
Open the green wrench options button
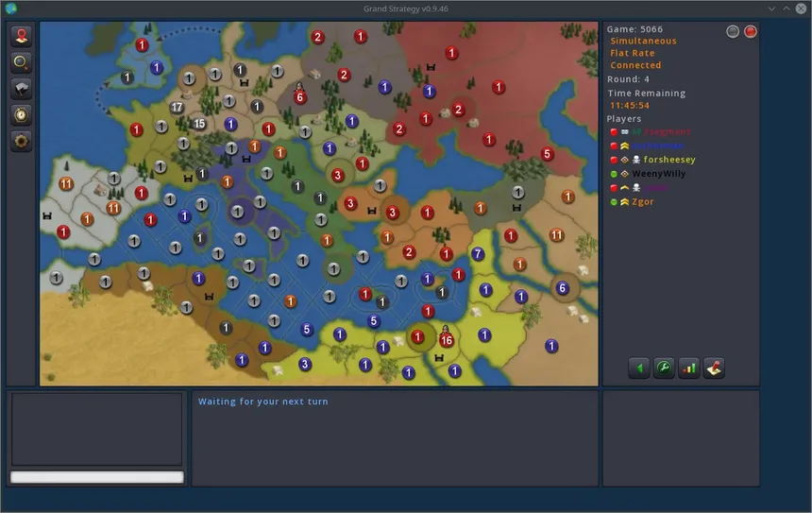[x=664, y=368]
